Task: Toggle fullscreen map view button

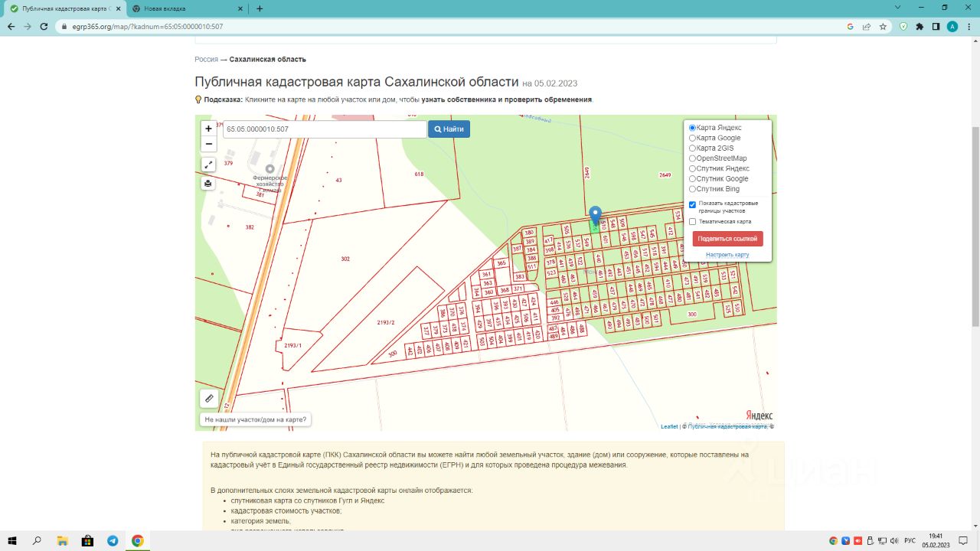Action: tap(208, 165)
